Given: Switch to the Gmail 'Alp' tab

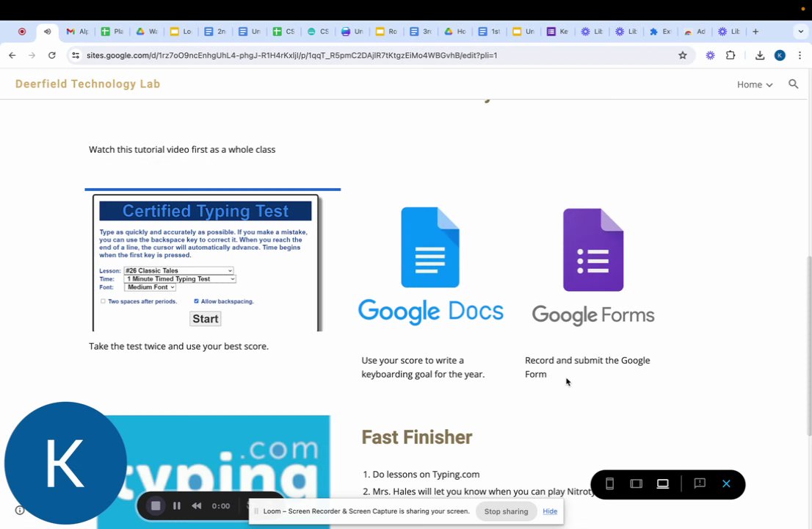Looking at the screenshot, I should (x=78, y=32).
